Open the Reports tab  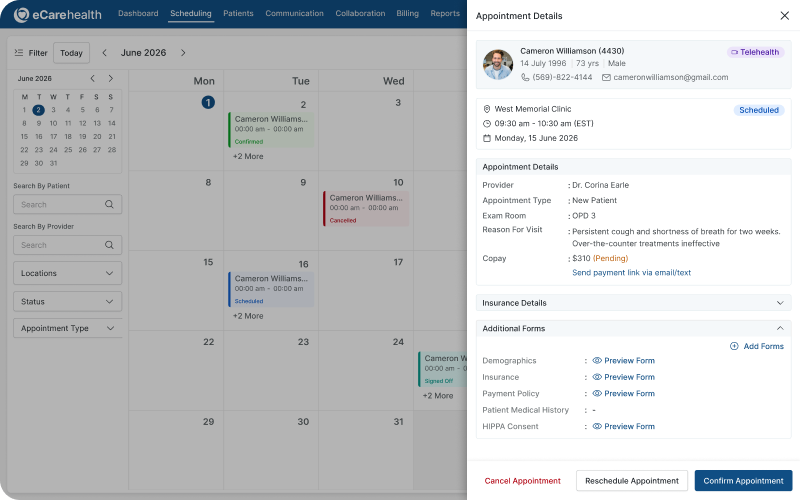tap(445, 13)
